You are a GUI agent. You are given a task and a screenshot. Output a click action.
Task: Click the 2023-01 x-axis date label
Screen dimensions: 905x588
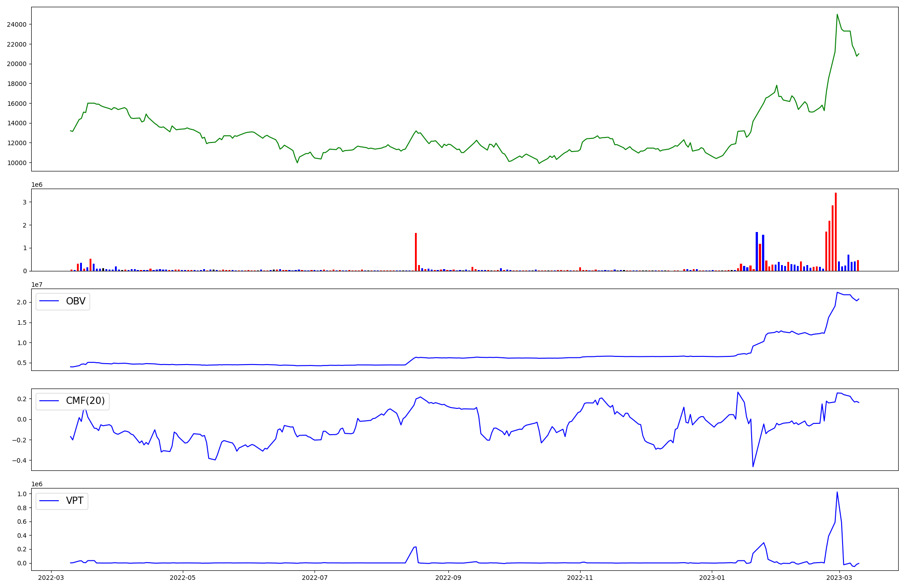(712, 578)
